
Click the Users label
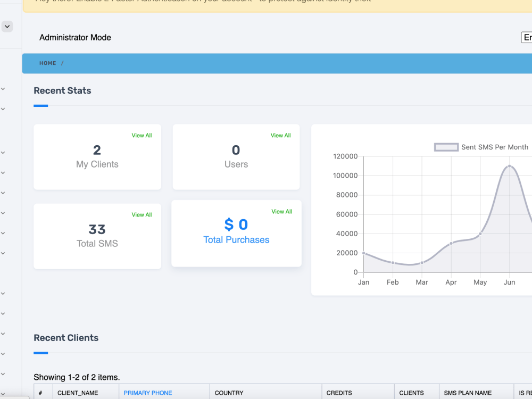point(236,164)
